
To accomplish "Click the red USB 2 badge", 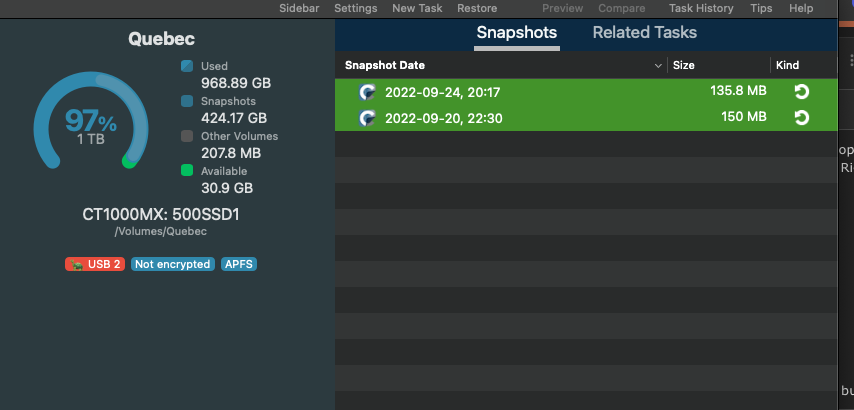I will point(94,264).
